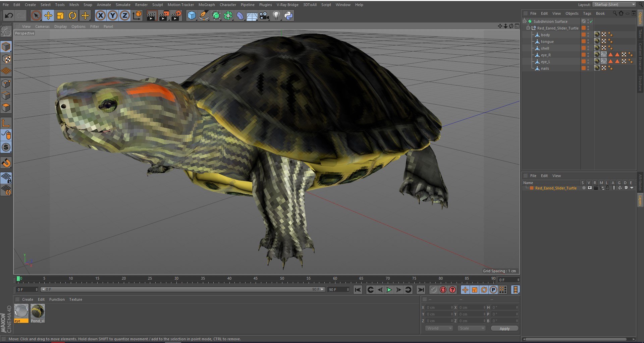Select the tongue object in tree
This screenshot has width=644, height=343.
[x=547, y=42]
